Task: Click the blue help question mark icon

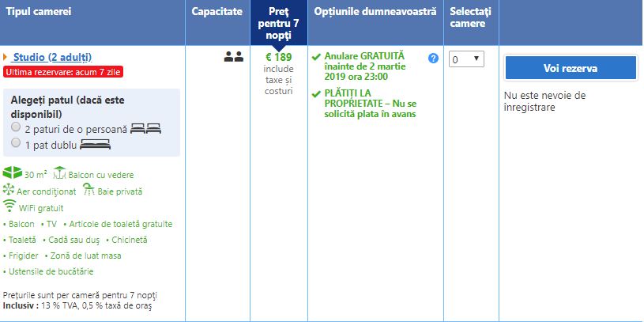Action: pyautogui.click(x=433, y=59)
